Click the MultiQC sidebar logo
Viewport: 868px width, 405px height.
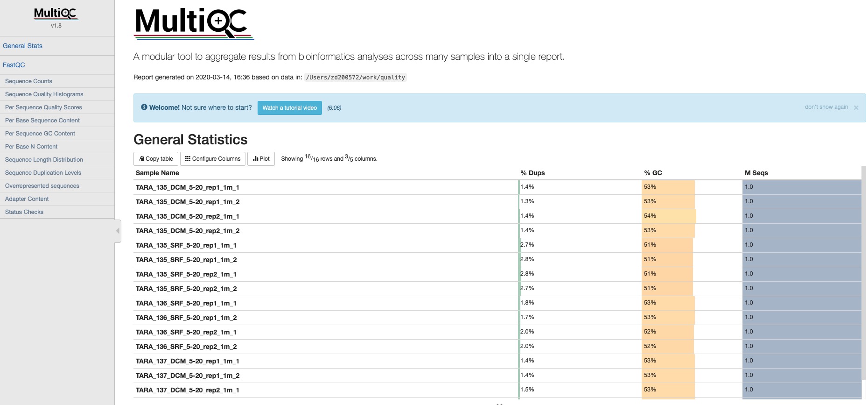click(56, 14)
